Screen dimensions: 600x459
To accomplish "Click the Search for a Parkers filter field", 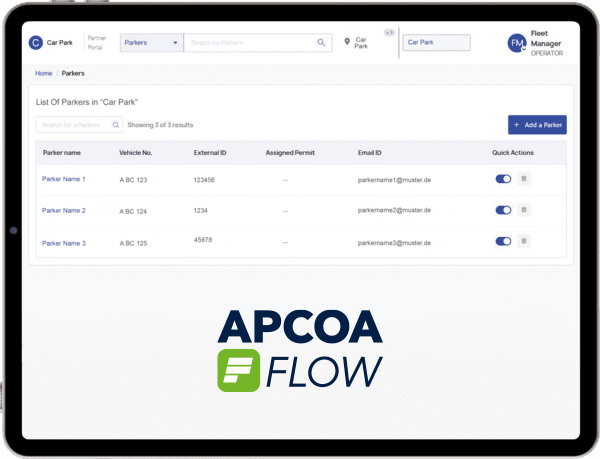I will (73, 125).
